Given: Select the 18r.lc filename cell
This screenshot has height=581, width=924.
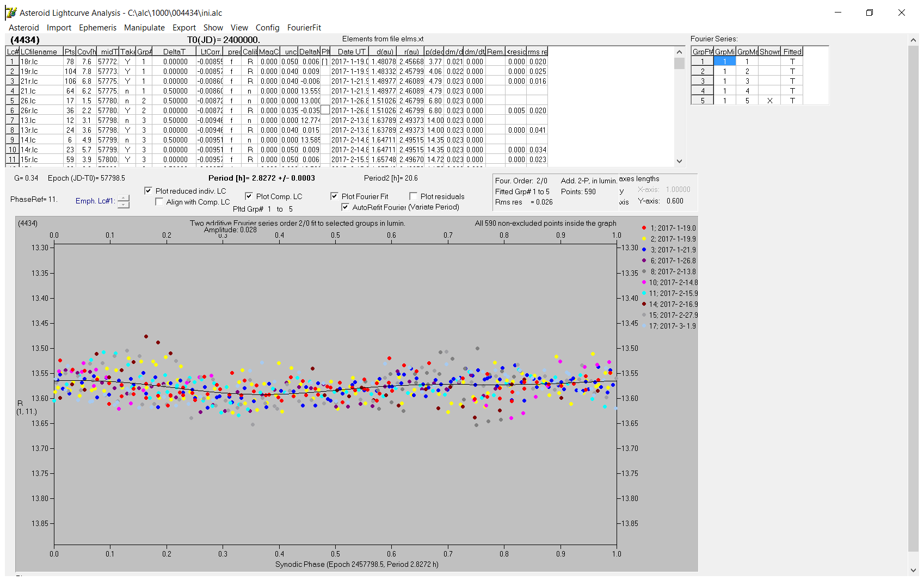Looking at the screenshot, I should [41, 61].
